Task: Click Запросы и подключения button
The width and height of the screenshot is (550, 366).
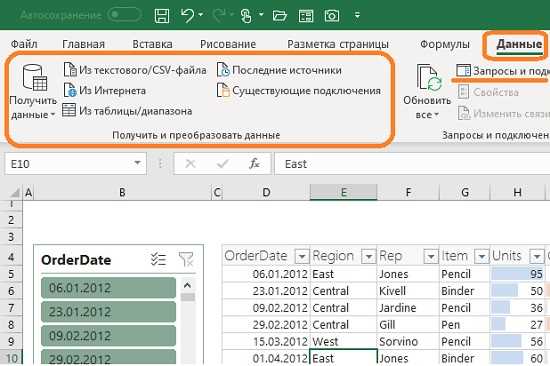Action: pyautogui.click(x=503, y=71)
